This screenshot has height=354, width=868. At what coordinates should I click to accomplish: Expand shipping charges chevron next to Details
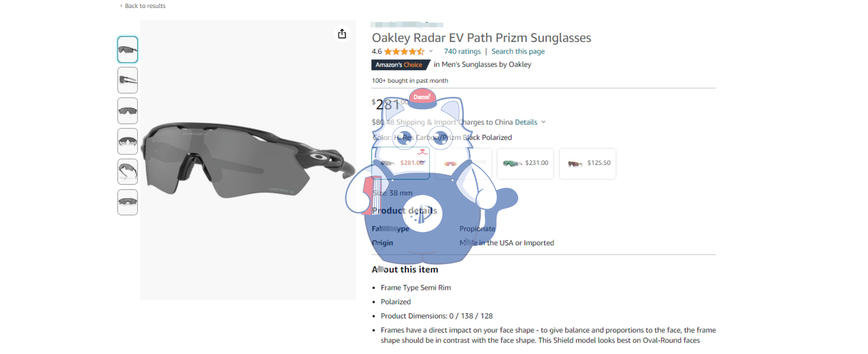(543, 122)
